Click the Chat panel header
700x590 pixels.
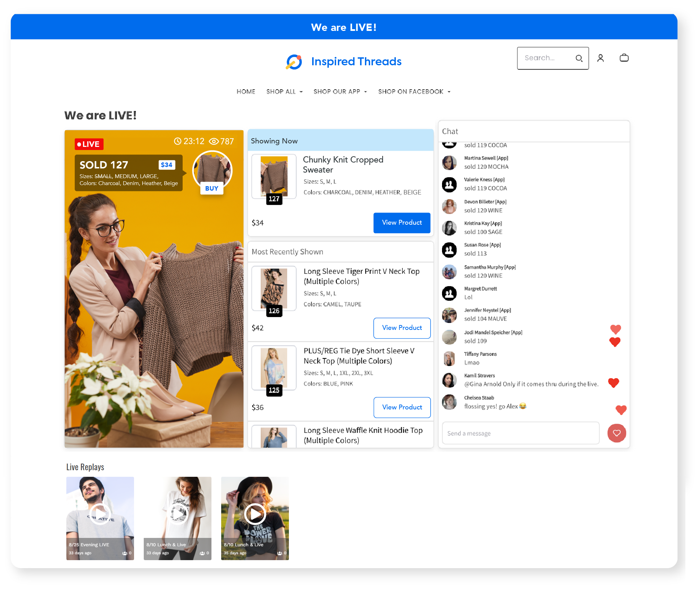(534, 131)
